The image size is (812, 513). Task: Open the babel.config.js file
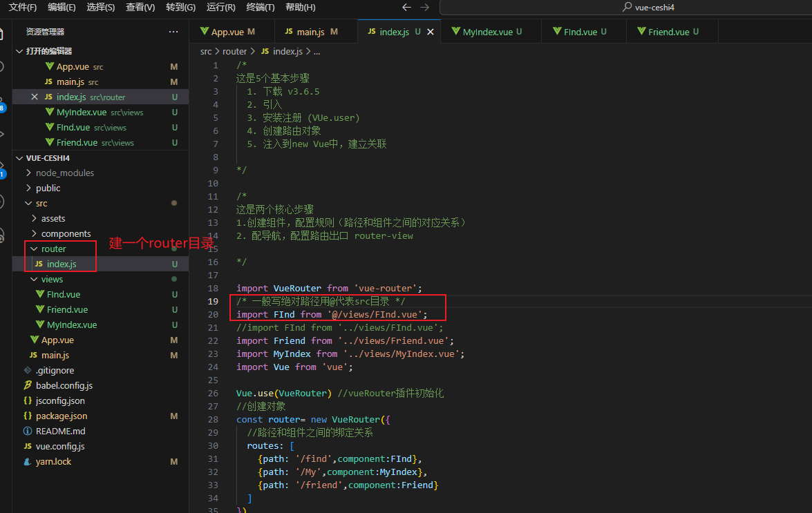(x=100, y=385)
